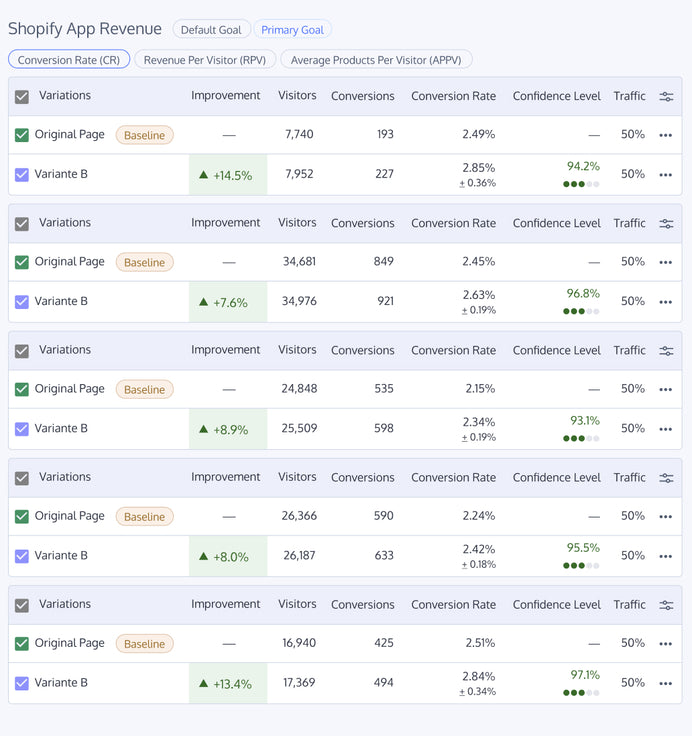Image resolution: width=692 pixels, height=736 pixels.
Task: Open column settings for the table with 34,681 visitors
Action: pyautogui.click(x=666, y=224)
